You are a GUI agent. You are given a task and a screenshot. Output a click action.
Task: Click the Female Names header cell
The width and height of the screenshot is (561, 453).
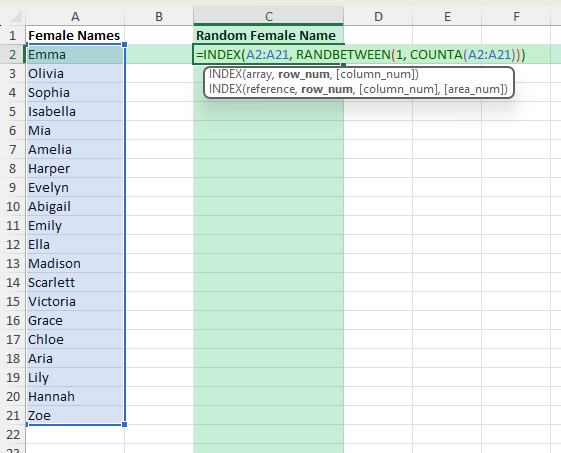point(75,35)
